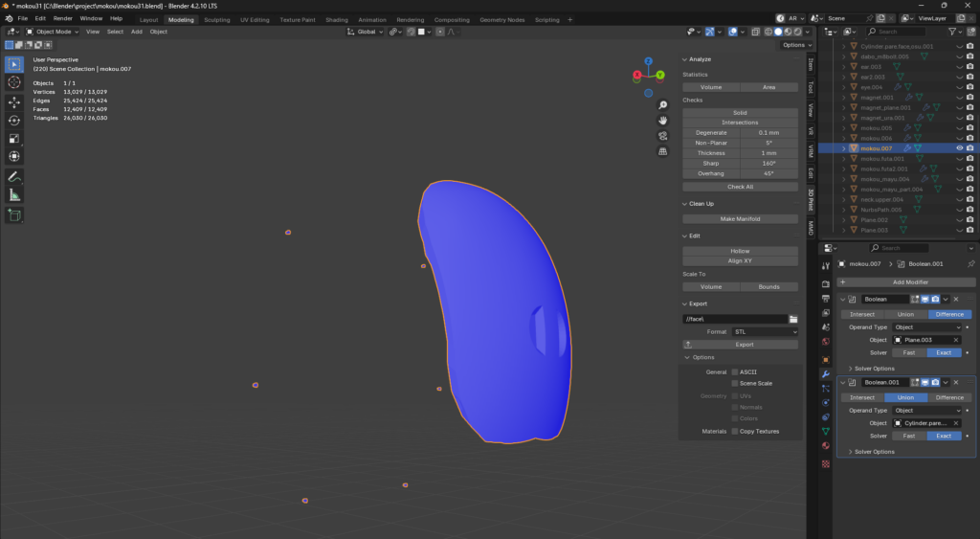Select the Cursor tool in left toolbar
The height and width of the screenshot is (539, 980).
click(x=14, y=83)
